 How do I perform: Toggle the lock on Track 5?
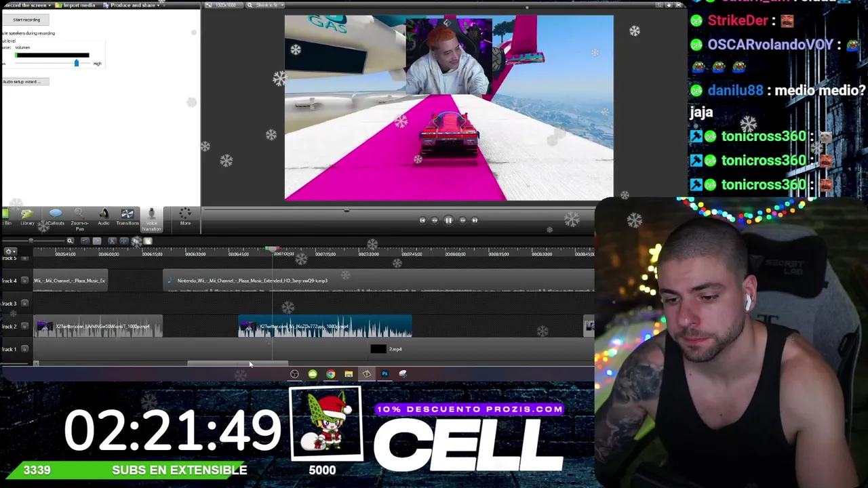pos(25,258)
